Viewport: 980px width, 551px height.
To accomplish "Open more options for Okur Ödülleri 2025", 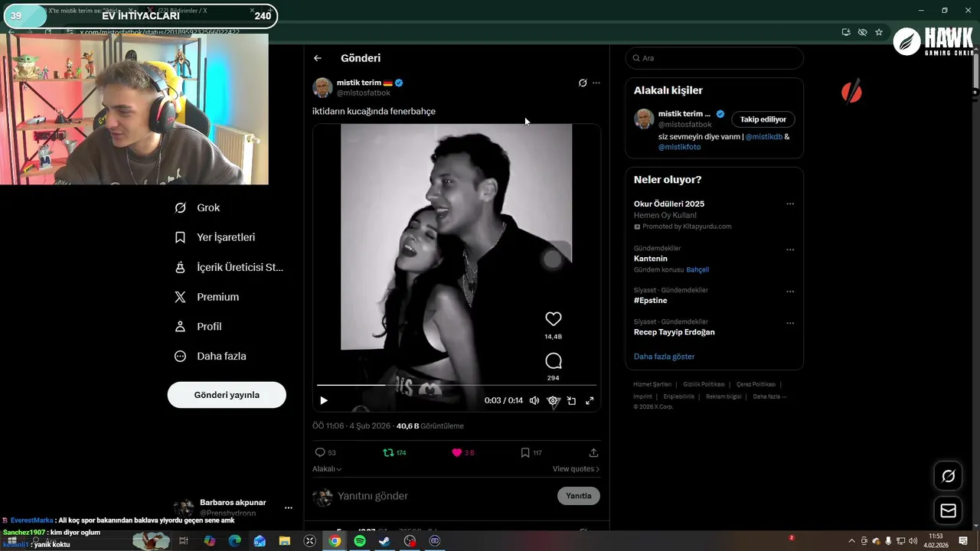I will (790, 204).
